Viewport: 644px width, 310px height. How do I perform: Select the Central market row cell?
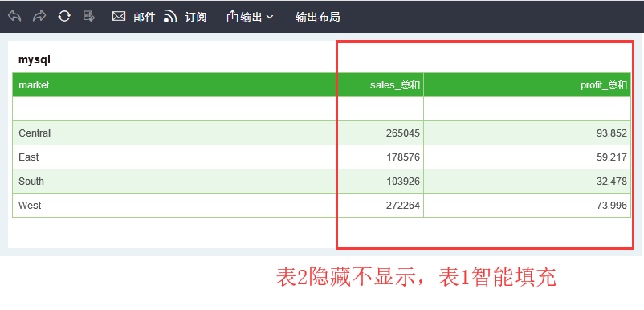click(116, 133)
